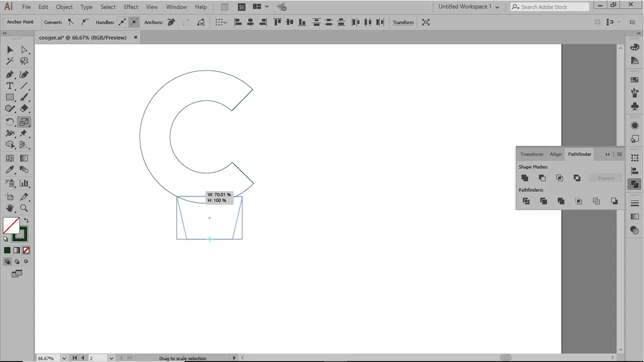644x362 pixels.
Task: Pick the Paintbrush tool
Action: [x=24, y=98]
